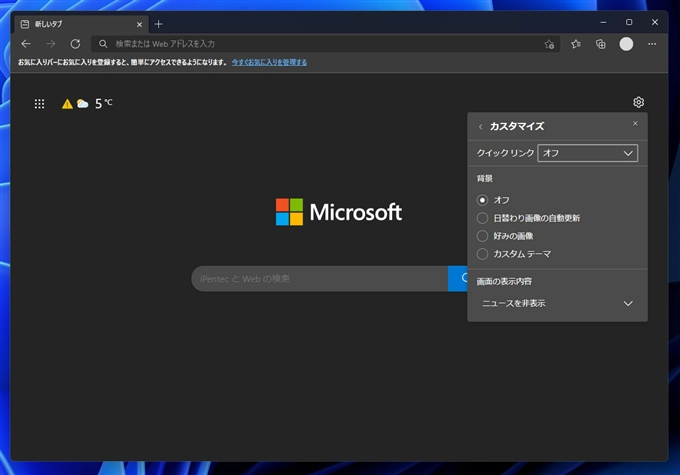Click the magnifier icon in the address bar
This screenshot has height=475, width=680.
coord(103,44)
